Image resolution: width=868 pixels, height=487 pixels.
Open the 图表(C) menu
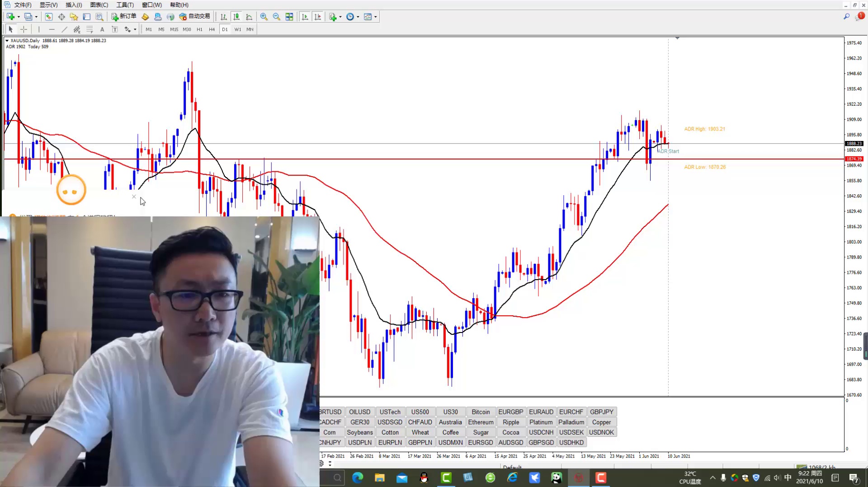click(x=99, y=5)
